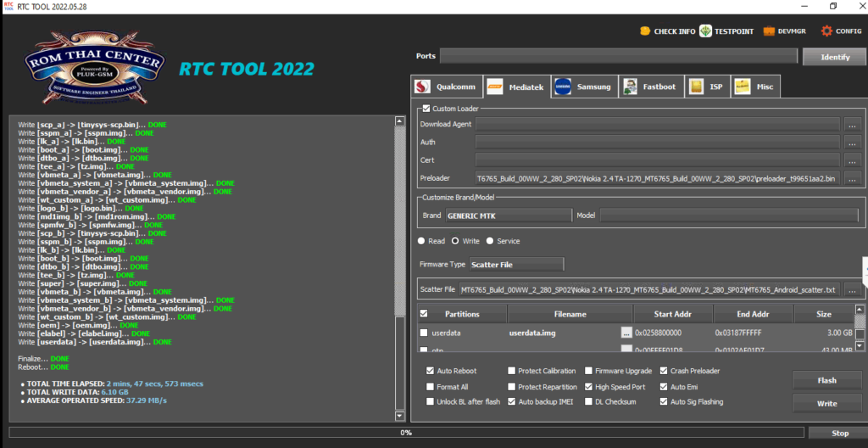
Task: Switch to the Mediatek tab
Action: coord(515,87)
